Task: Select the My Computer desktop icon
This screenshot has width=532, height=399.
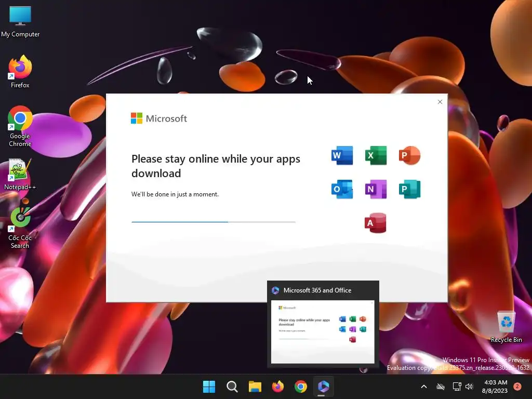Action: [x=20, y=21]
